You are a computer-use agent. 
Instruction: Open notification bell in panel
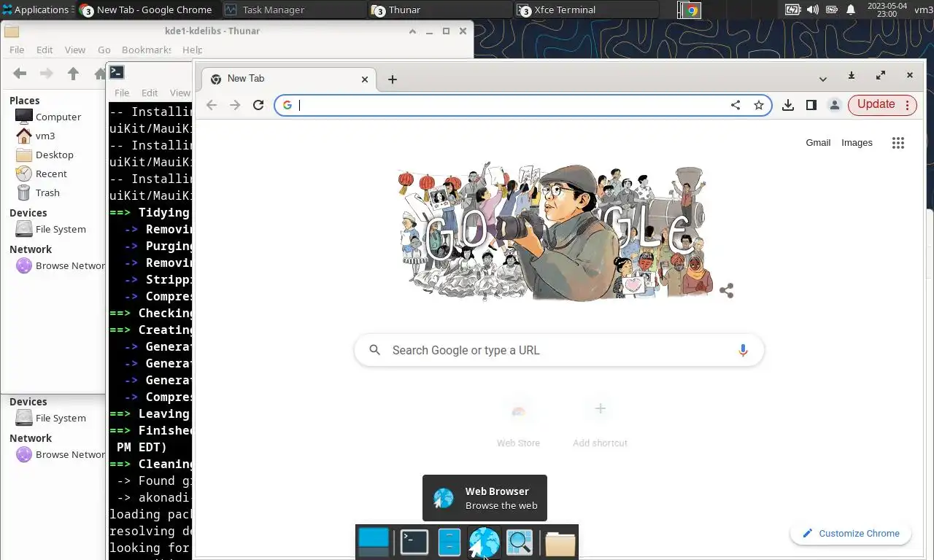click(851, 9)
